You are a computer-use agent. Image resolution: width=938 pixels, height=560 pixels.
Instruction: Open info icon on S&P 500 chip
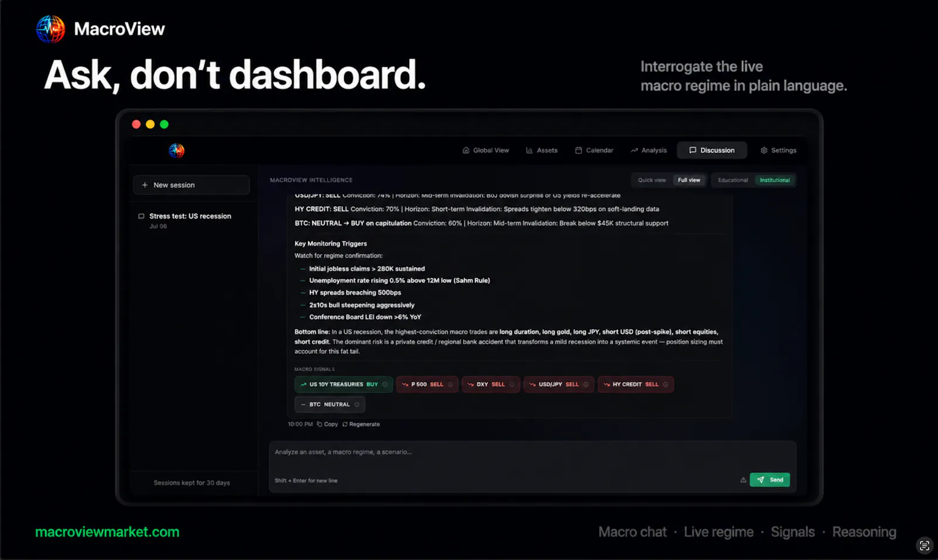click(x=450, y=385)
